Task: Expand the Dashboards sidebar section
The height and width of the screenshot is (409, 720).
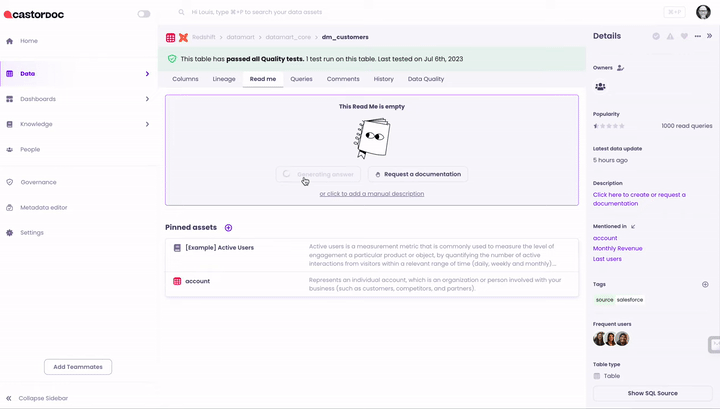Action: pos(147,99)
